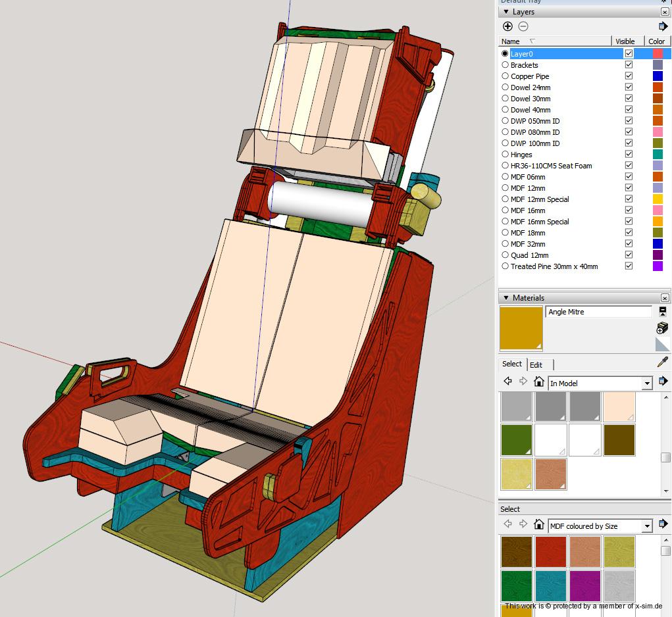Pick the eyedropper Sample Paint tool
Image resolution: width=672 pixels, height=617 pixels.
click(663, 363)
